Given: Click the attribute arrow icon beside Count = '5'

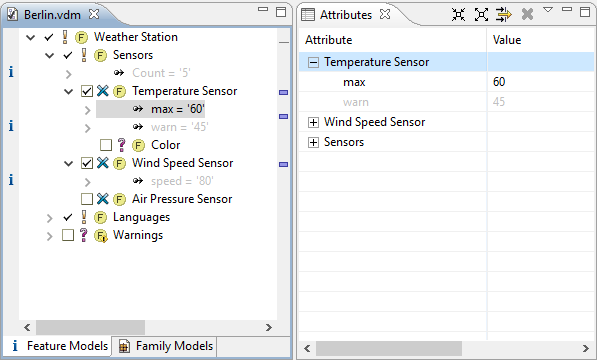Looking at the screenshot, I should point(119,73).
